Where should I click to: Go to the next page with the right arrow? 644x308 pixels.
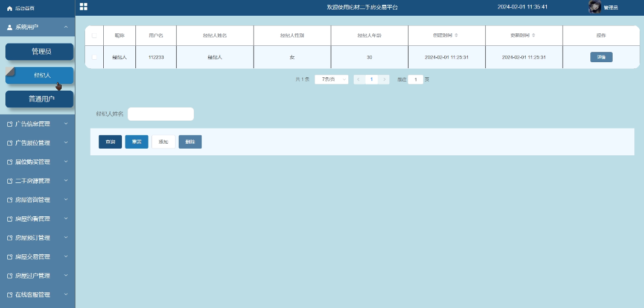point(384,79)
